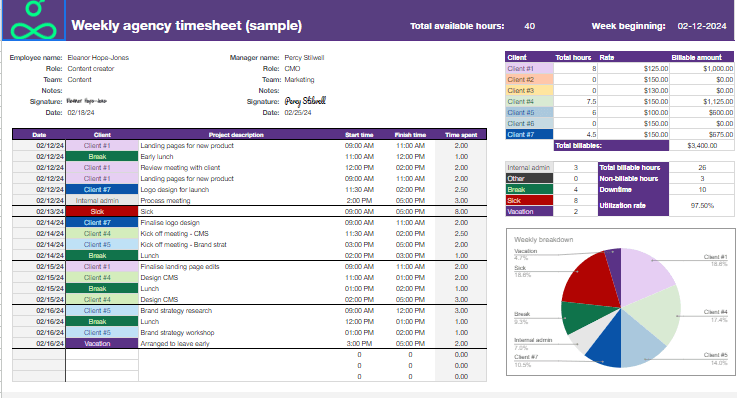Click the 'Break 9.3%' pie chart label
Viewport: 737px width, 398px height.
pos(522,318)
